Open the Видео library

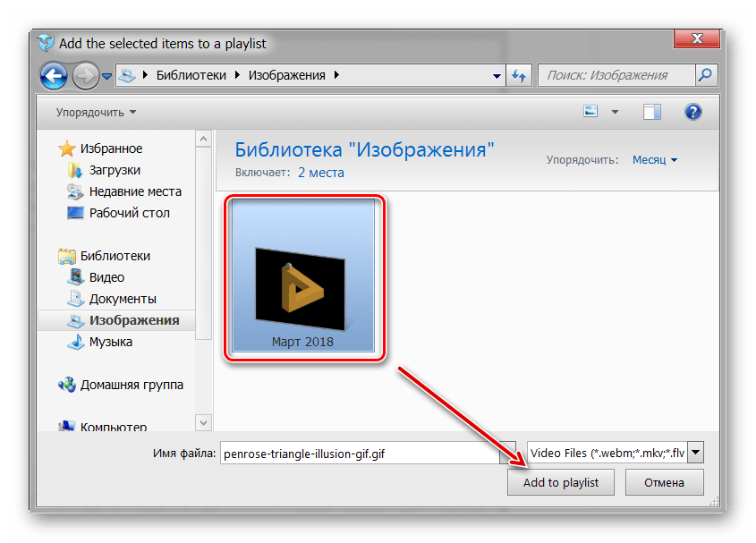[107, 277]
